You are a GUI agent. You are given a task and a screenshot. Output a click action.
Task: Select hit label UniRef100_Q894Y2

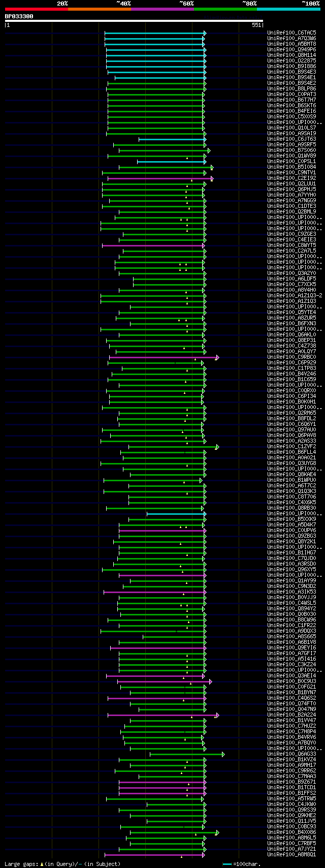[291, 609]
